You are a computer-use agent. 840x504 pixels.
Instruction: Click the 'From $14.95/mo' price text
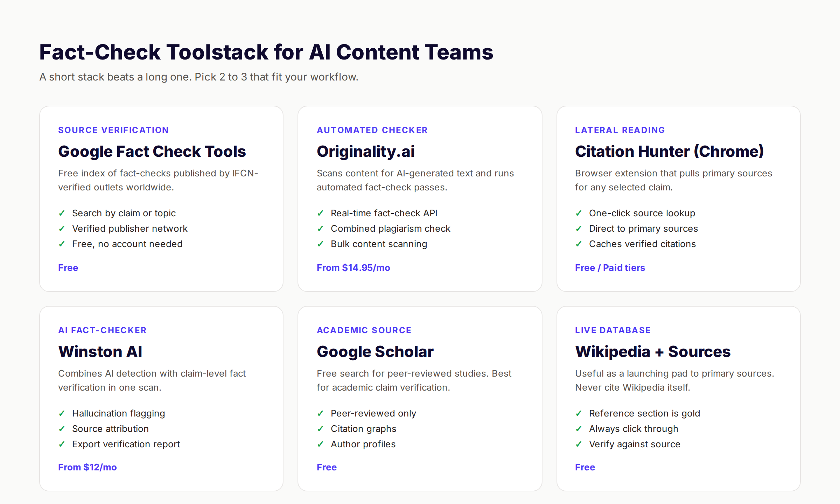pyautogui.click(x=353, y=268)
